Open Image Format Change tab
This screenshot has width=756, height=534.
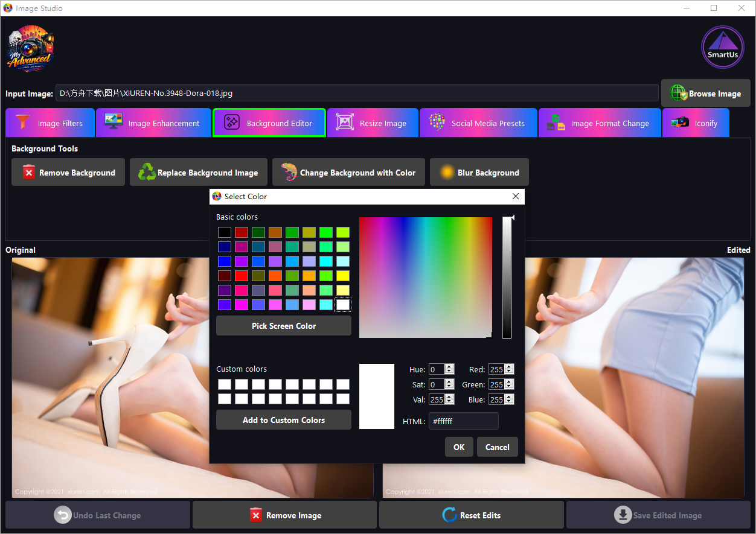tap(600, 123)
